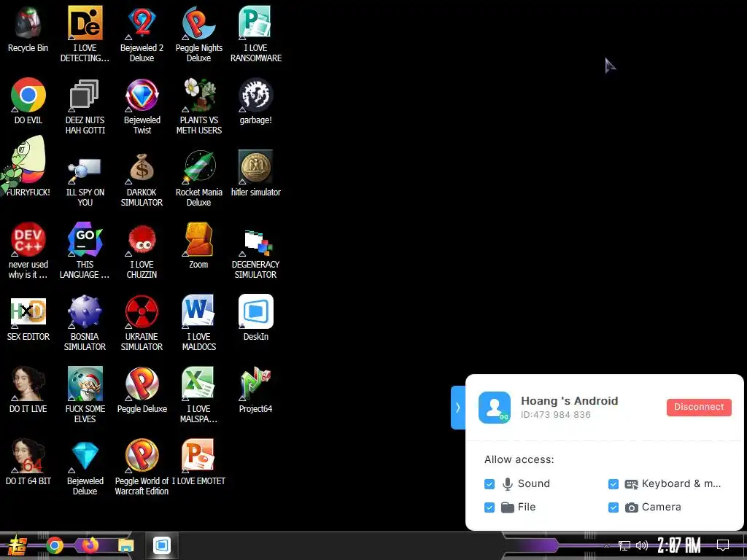Open the network tray icon

click(624, 545)
